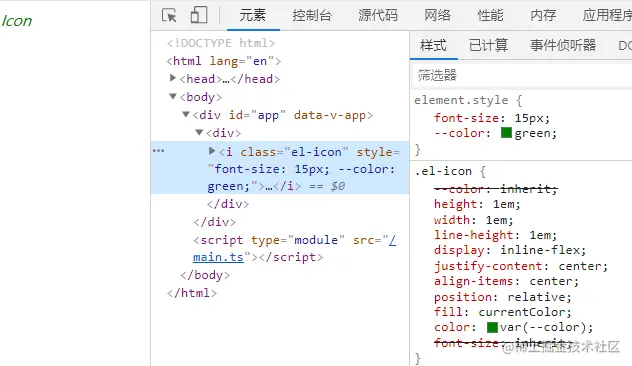Open the 应用程序 tab
632x366 pixels.
pos(607,15)
